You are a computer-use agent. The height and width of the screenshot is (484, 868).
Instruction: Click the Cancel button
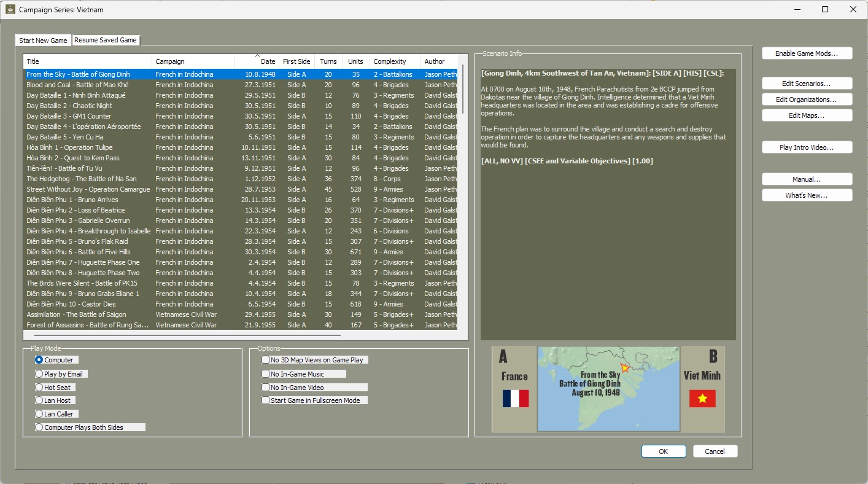715,451
